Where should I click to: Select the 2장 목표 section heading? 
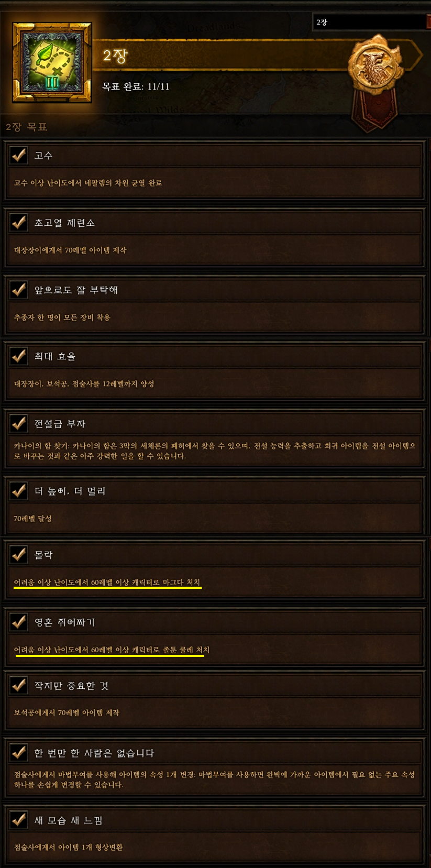(x=27, y=127)
